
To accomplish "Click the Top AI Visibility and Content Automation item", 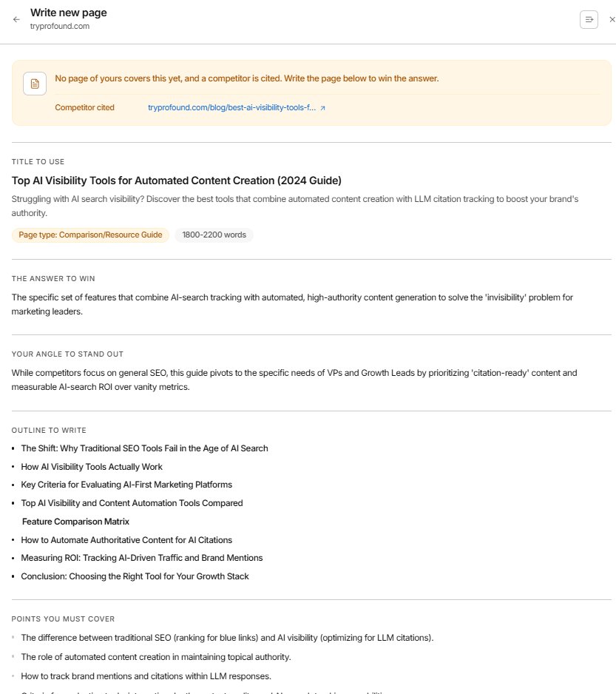I will [x=132, y=503].
